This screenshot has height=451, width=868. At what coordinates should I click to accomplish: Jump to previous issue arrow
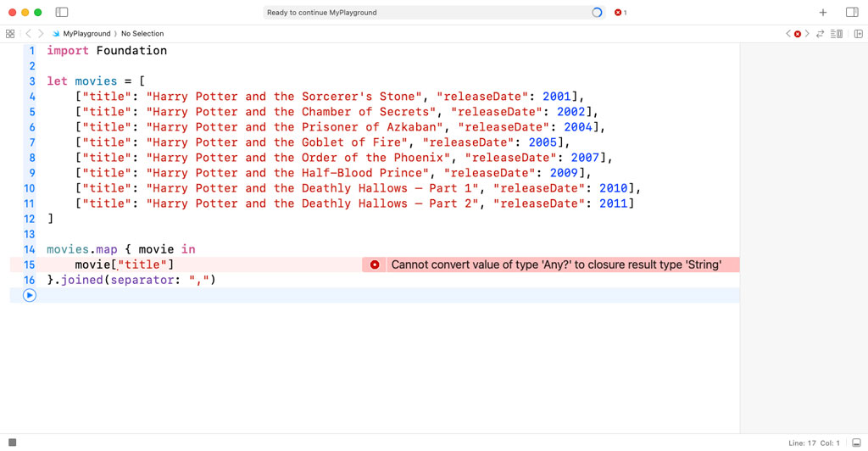[788, 34]
